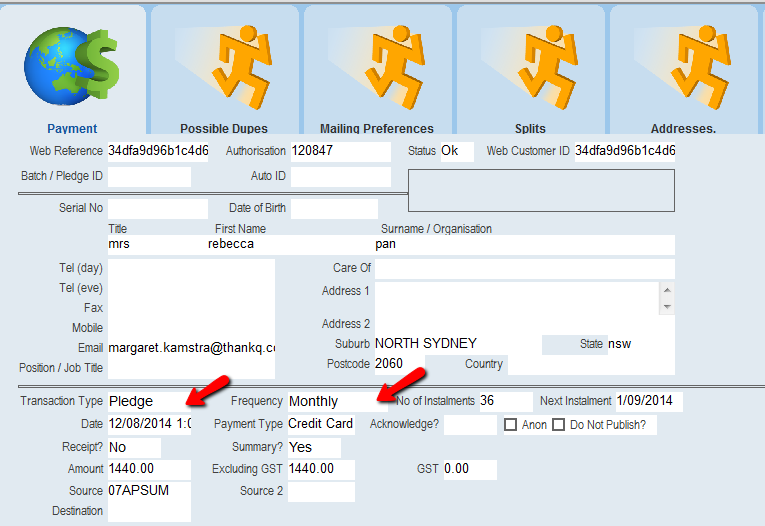Open the Possible Dupes tab label
The height and width of the screenshot is (526, 765).
click(x=224, y=128)
